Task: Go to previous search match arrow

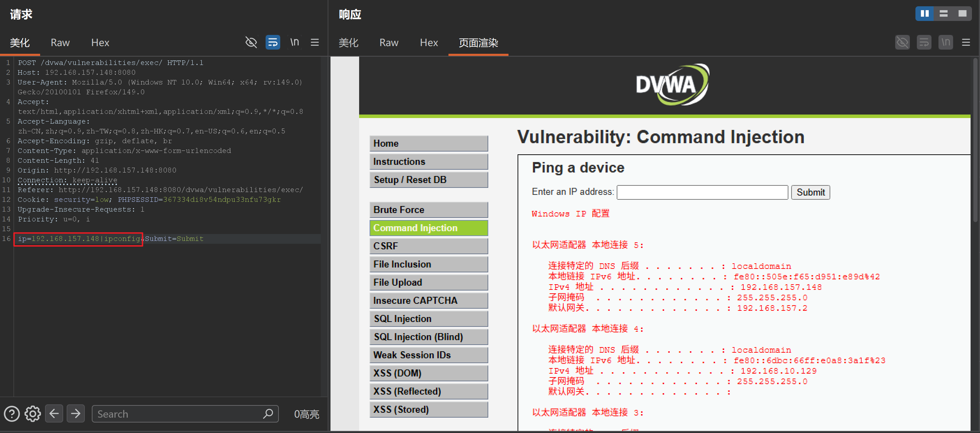Action: coord(54,413)
